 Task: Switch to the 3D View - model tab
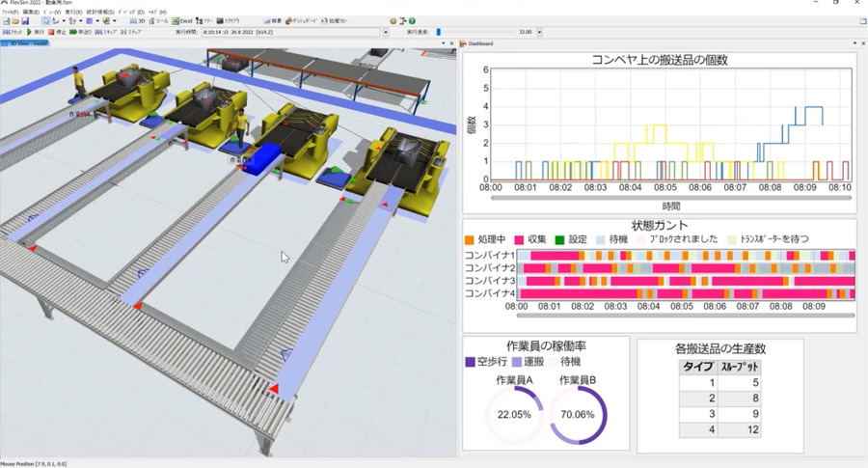tap(29, 43)
